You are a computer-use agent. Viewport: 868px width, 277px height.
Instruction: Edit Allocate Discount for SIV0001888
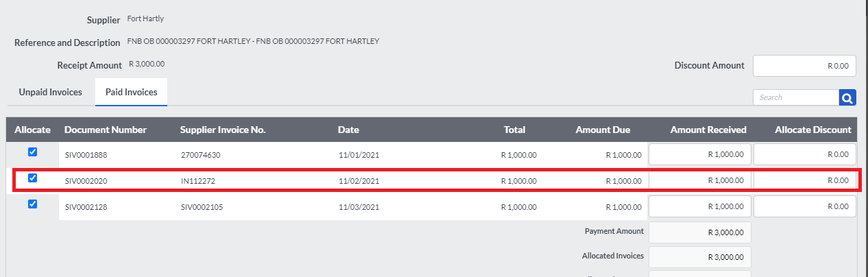point(805,154)
